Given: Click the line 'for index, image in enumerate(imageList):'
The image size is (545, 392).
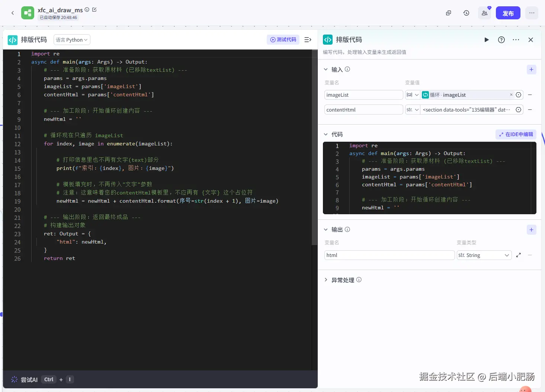Looking at the screenshot, I should pyautogui.click(x=108, y=144).
